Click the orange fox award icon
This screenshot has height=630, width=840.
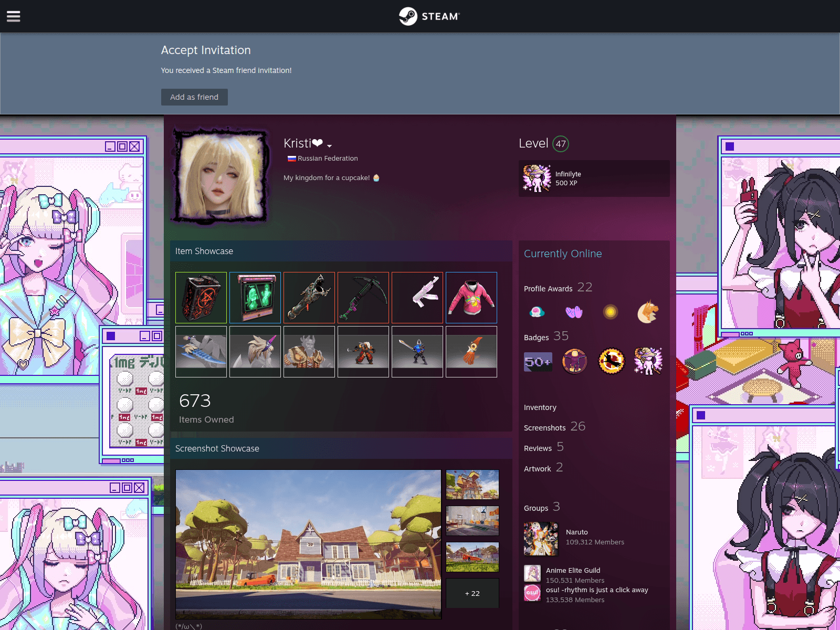(x=648, y=312)
